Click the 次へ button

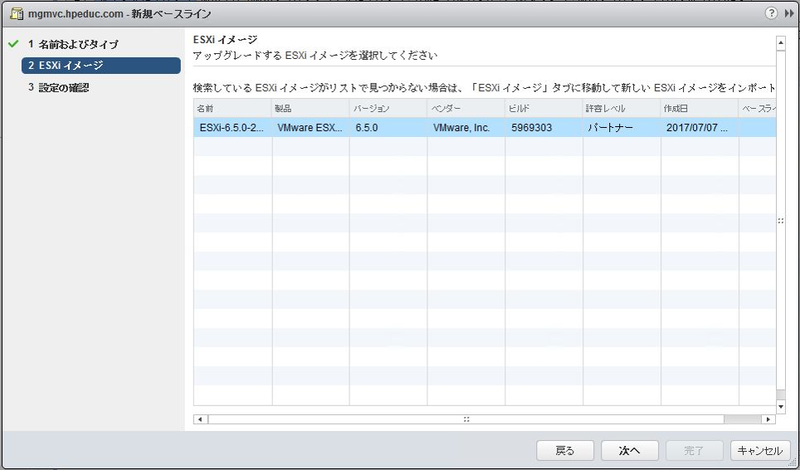click(x=630, y=451)
